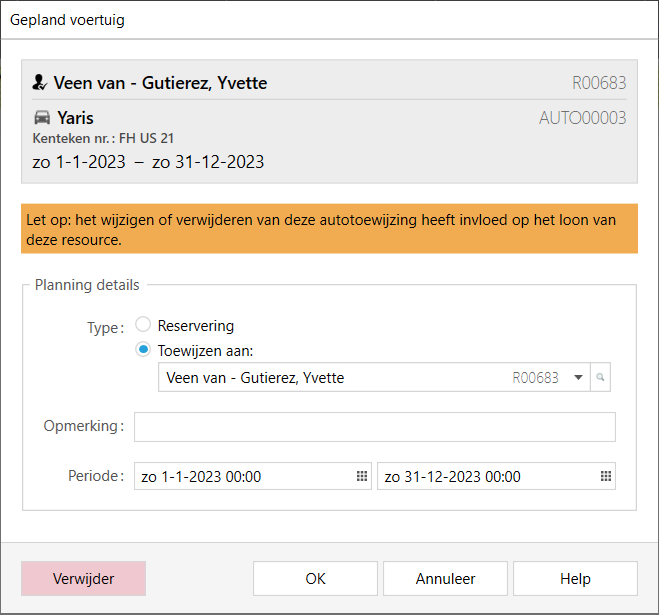Select the Toewijzen aan radio button

(x=143, y=350)
